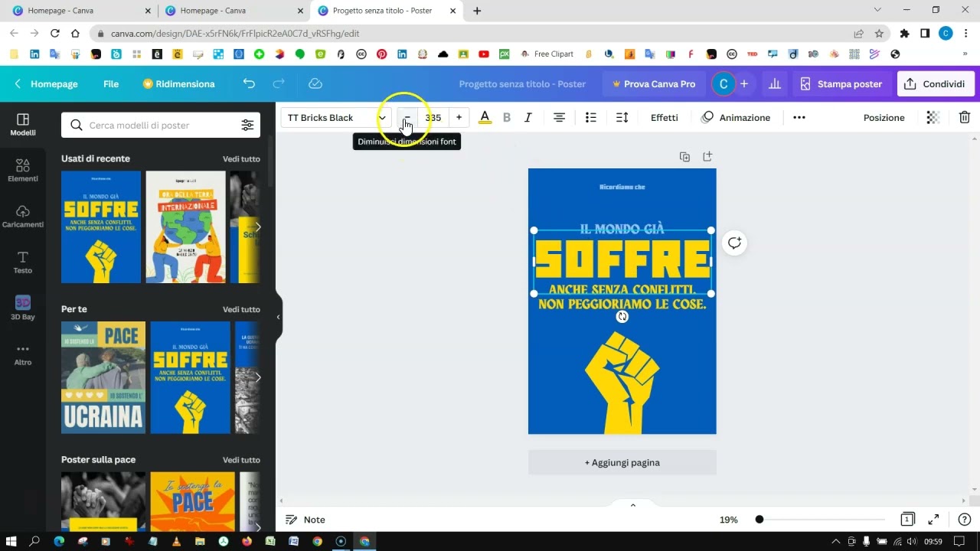Undo the last action

point(249,83)
